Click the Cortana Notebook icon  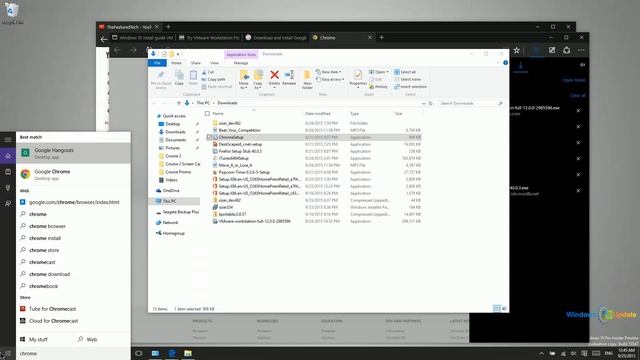[8, 172]
